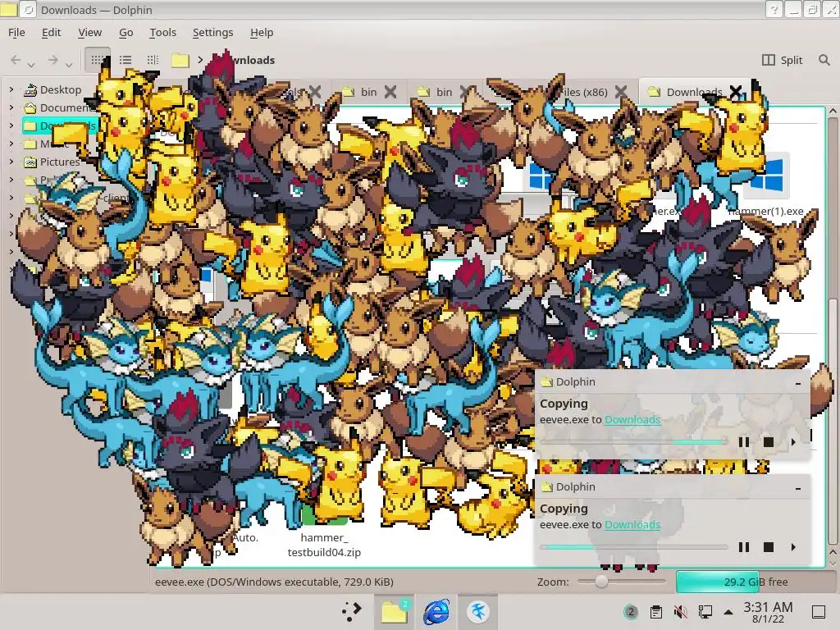The image size is (840, 630).
Task: Switch to Compact view mode
Action: tap(126, 60)
